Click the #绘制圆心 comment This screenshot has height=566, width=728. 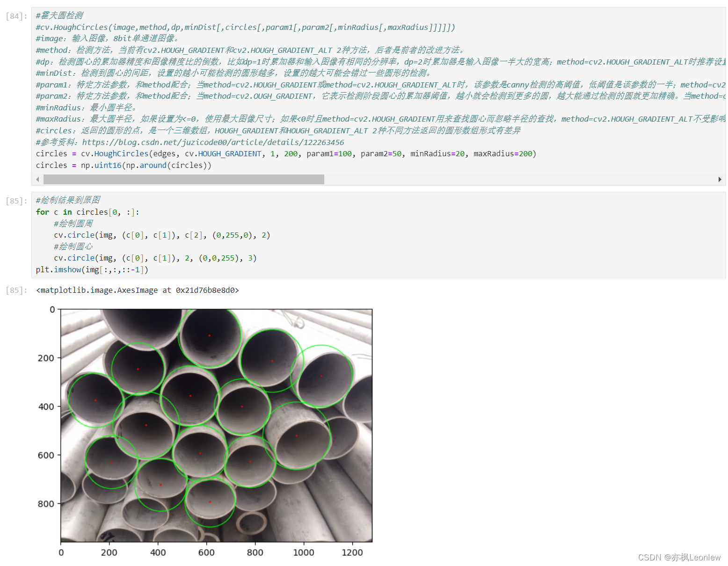tap(73, 247)
